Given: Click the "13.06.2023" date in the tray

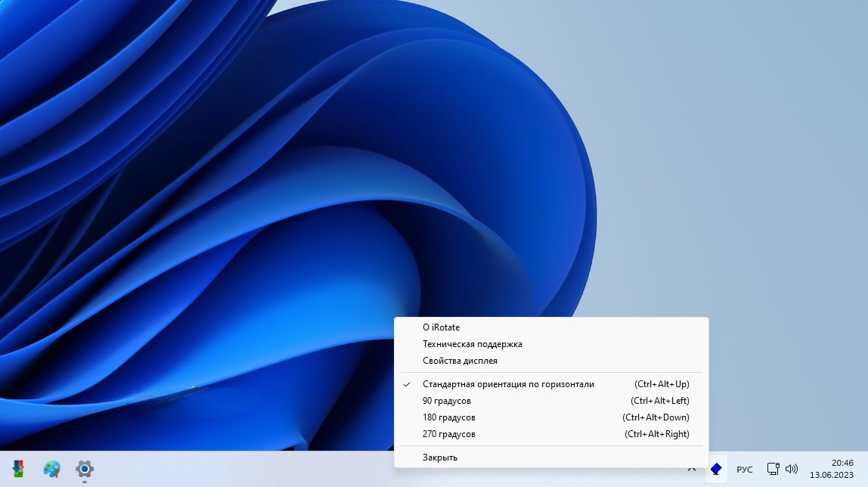Looking at the screenshot, I should (832, 475).
